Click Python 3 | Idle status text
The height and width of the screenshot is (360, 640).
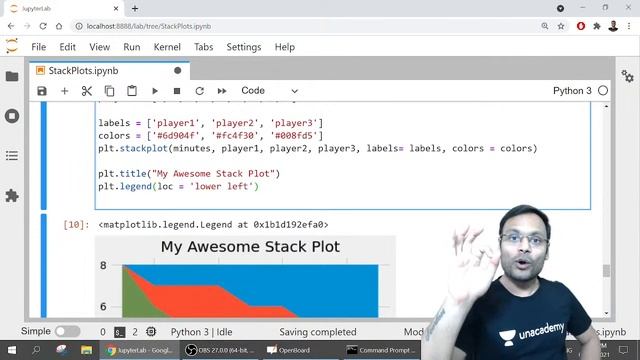coord(201,332)
